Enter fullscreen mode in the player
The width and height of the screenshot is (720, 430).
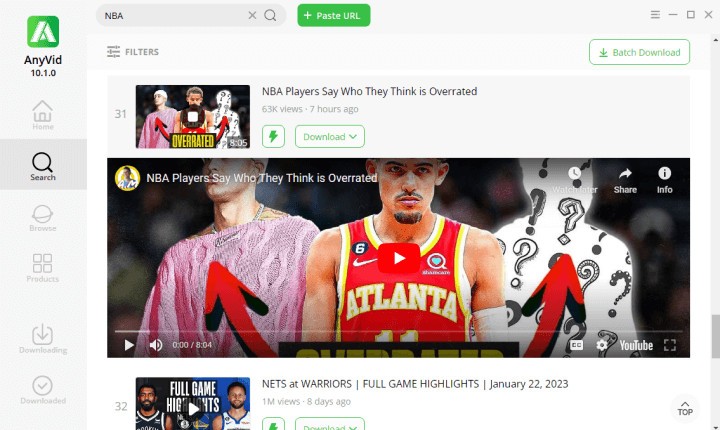[x=670, y=345]
